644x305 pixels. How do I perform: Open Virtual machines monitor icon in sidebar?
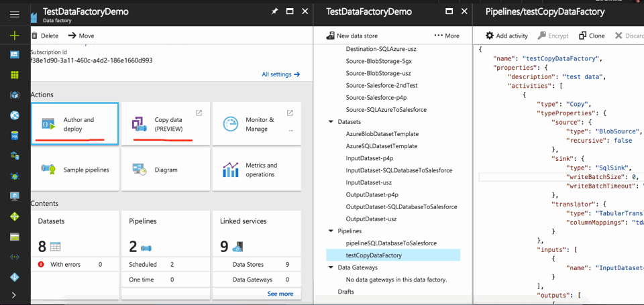[15, 196]
